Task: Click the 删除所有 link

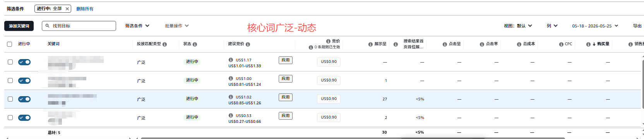Action: pos(85,9)
